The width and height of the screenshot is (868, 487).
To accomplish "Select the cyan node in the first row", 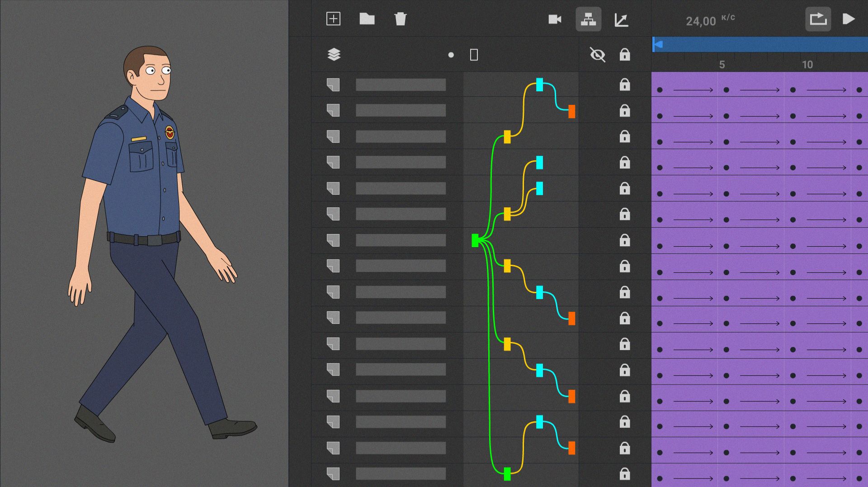I will click(539, 84).
